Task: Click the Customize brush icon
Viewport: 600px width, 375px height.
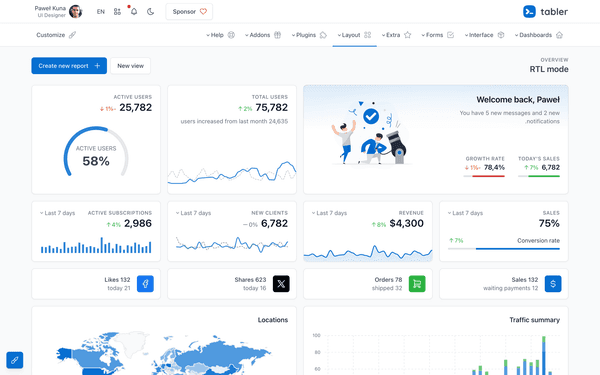Action: [x=72, y=35]
